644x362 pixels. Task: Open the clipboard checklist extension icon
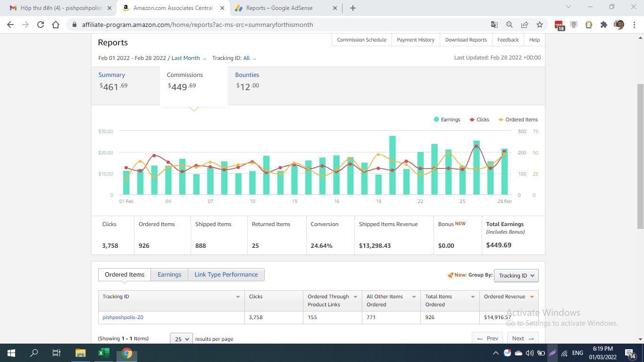point(589,25)
